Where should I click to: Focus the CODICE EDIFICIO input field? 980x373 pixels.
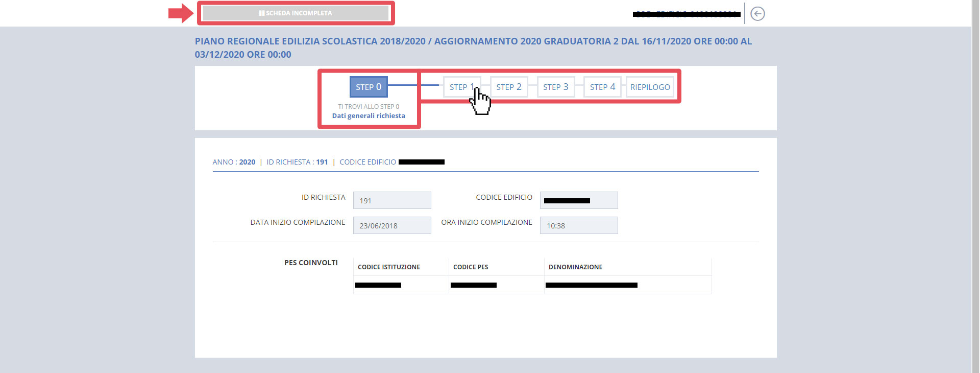click(579, 200)
